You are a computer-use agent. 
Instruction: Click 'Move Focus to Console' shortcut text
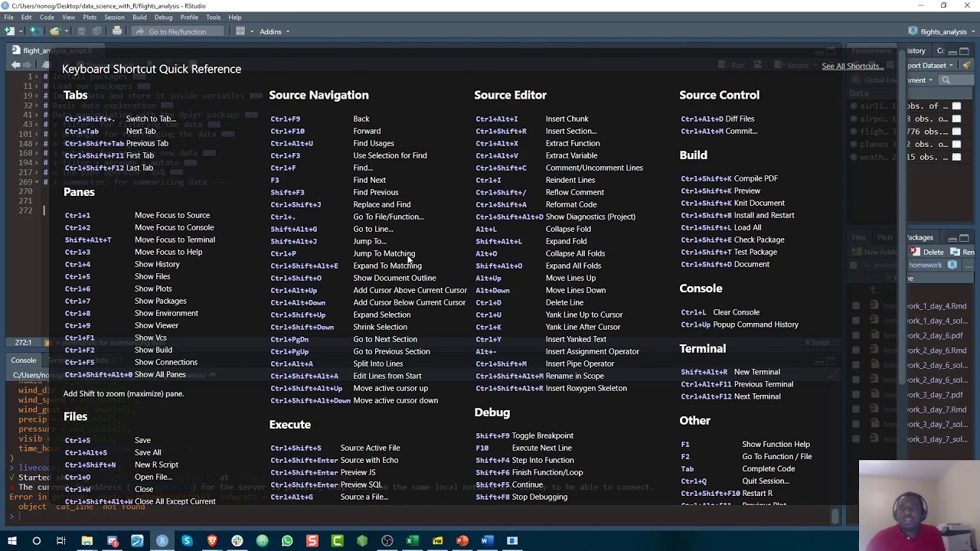point(175,227)
